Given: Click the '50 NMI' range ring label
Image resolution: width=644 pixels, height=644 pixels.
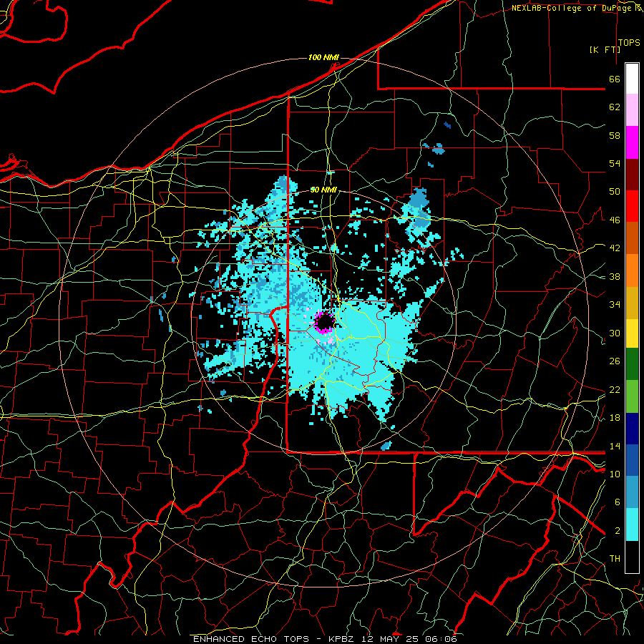Looking at the screenshot, I should 323,190.
